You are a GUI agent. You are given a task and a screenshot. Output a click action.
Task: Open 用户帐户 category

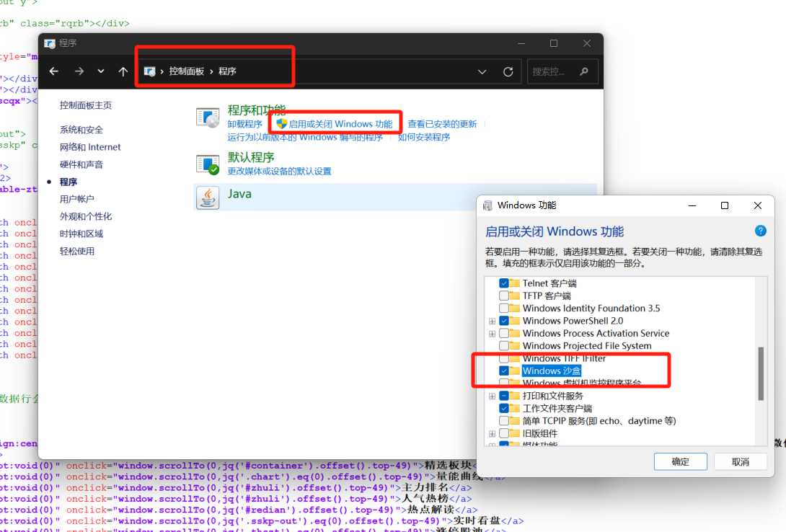click(x=76, y=199)
